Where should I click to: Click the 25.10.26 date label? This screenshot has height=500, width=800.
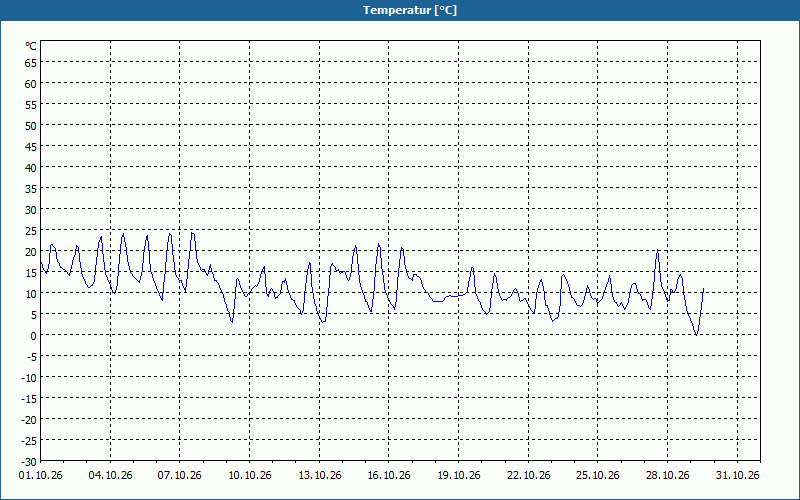point(597,476)
